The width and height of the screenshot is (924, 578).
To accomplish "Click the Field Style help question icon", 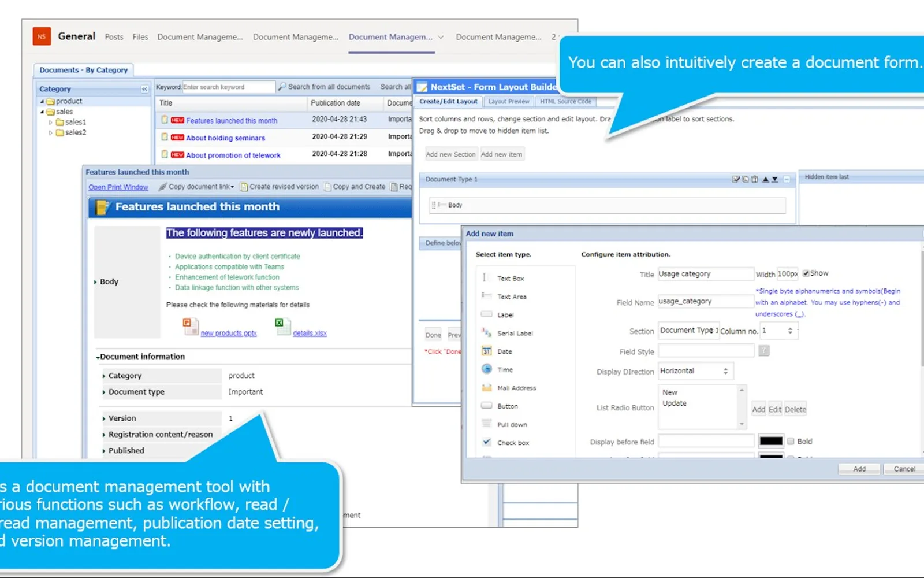I will point(763,351).
